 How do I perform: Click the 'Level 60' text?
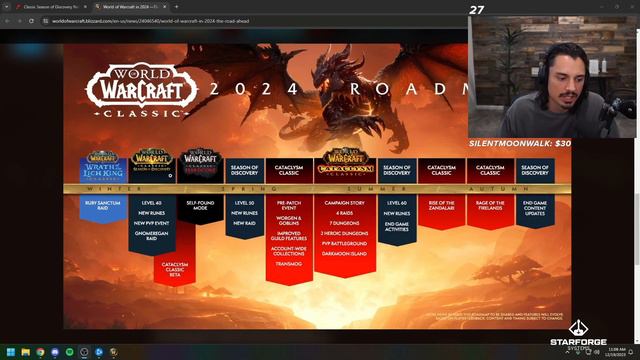[397, 203]
